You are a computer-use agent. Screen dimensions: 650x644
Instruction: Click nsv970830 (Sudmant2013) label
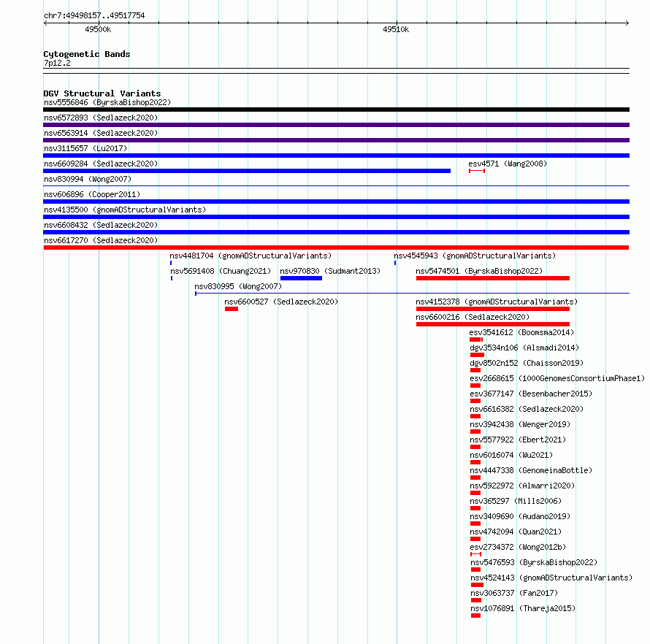click(330, 271)
